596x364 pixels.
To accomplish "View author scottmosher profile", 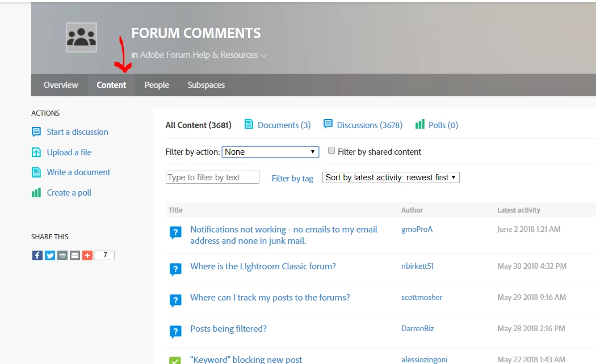I will pyautogui.click(x=422, y=297).
